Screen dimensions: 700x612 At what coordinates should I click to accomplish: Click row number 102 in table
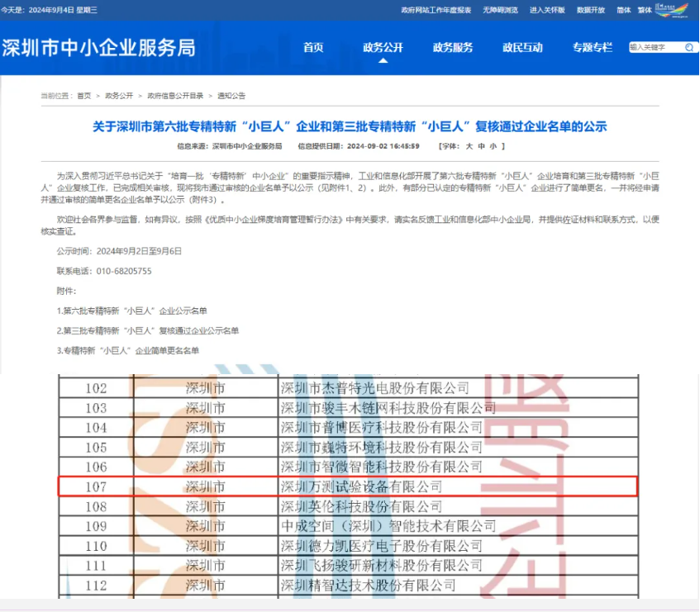click(96, 388)
